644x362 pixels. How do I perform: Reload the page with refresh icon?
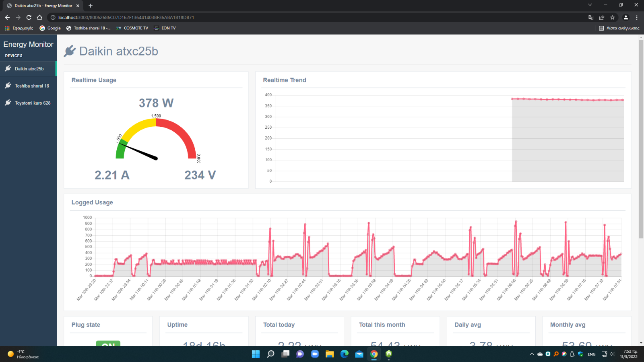[x=29, y=17]
